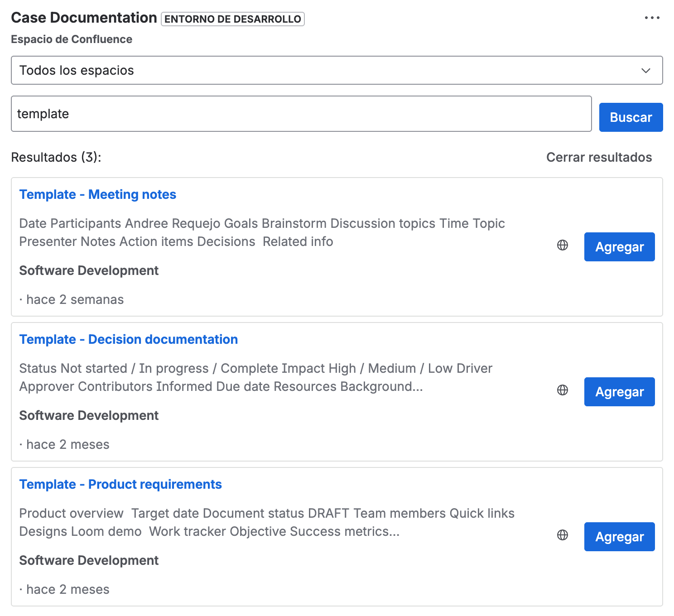Click Meeting notes excerpt starting Date Participants
The height and width of the screenshot is (616, 674).
point(262,232)
